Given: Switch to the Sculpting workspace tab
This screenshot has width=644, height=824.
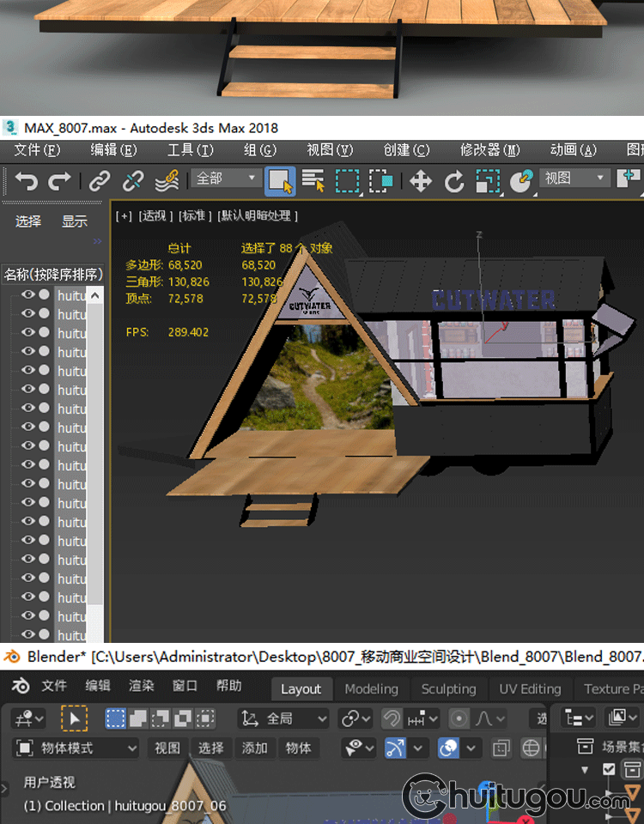Looking at the screenshot, I should coord(448,689).
